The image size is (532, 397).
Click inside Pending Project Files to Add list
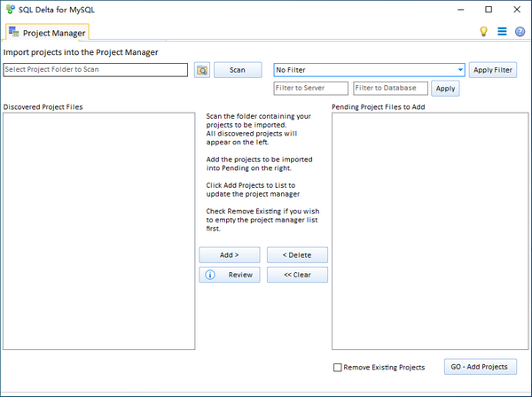click(x=430, y=231)
